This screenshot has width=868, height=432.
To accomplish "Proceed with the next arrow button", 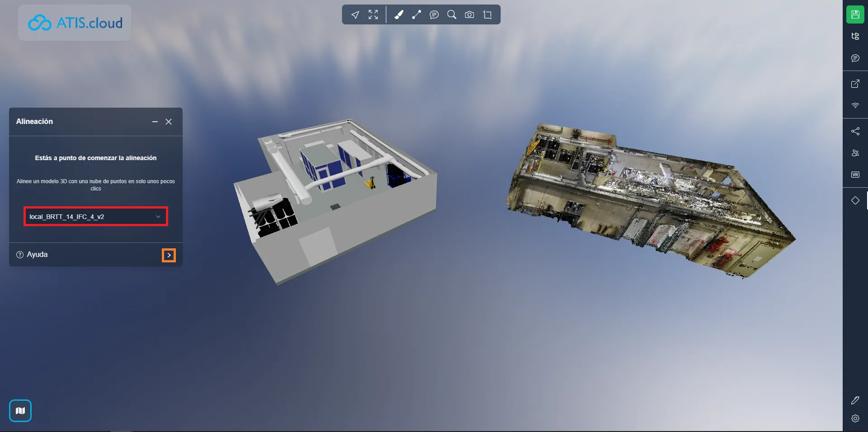I will 169,255.
